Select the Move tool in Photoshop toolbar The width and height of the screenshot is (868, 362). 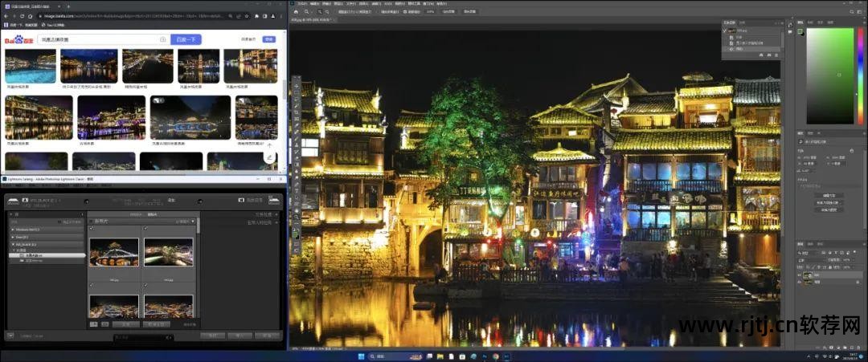click(297, 85)
